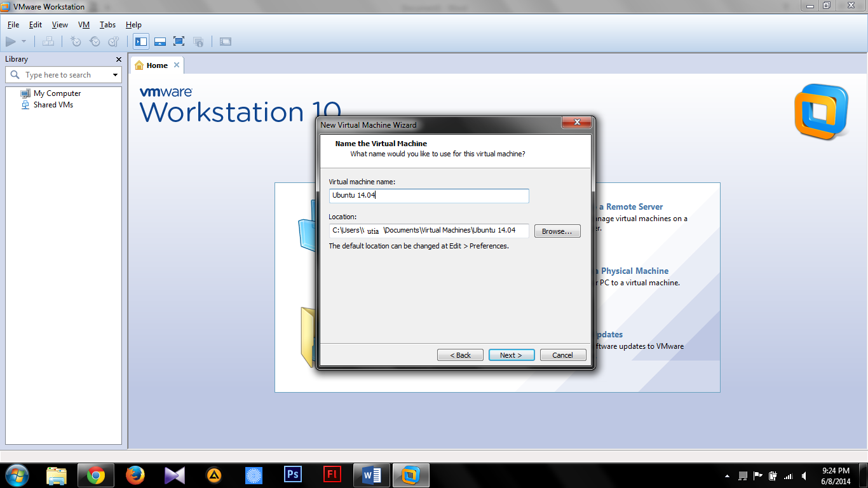Open the Windows Start menu

[x=16, y=475]
